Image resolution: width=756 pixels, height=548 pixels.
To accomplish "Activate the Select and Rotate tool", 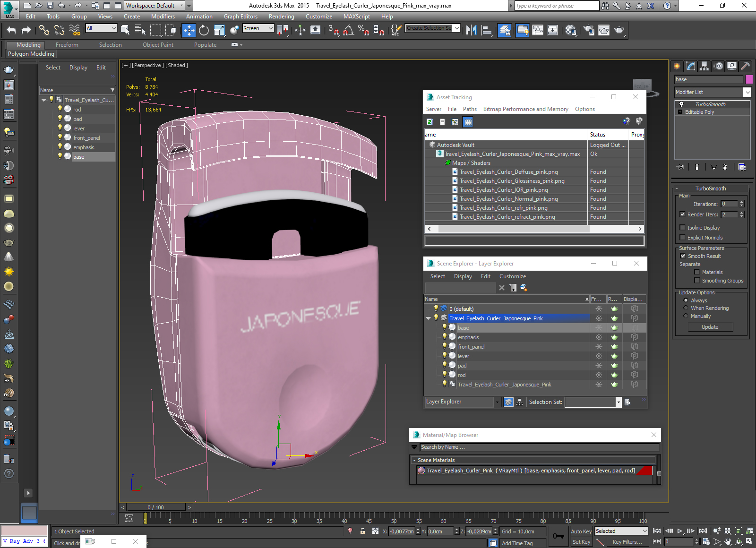I will (204, 30).
